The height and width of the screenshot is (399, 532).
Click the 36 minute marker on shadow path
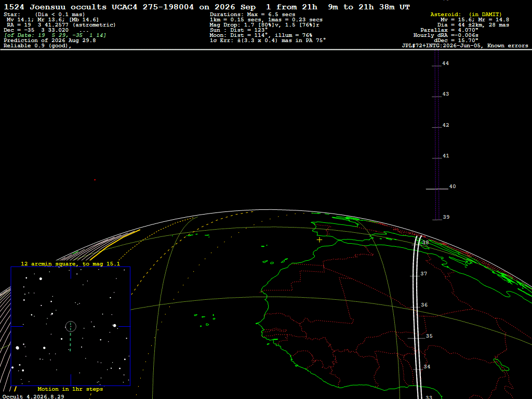coord(424,305)
